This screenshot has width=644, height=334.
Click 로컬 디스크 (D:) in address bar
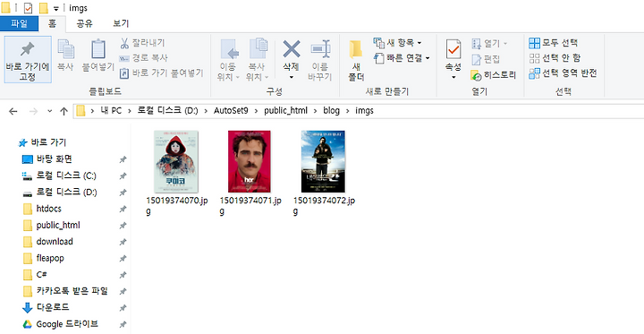point(167,111)
